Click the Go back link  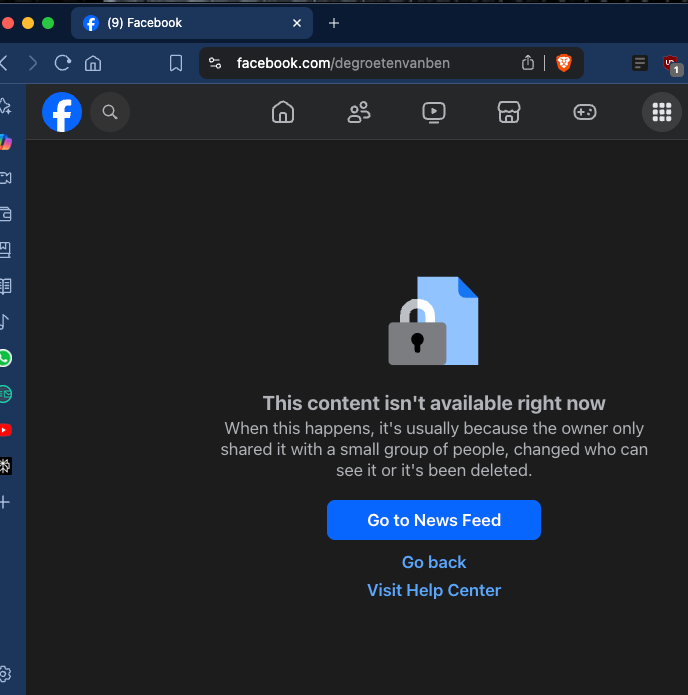click(434, 562)
